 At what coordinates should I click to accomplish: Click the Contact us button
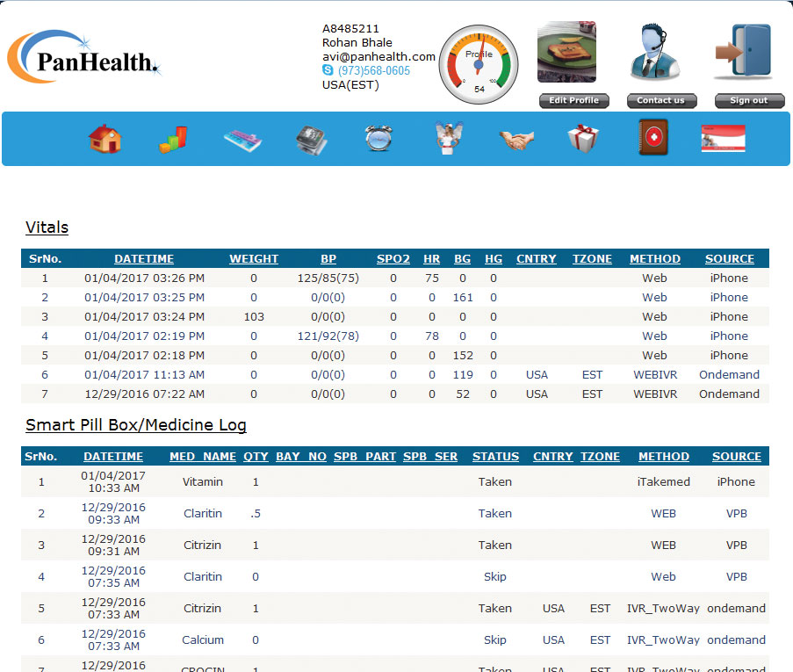(x=661, y=101)
